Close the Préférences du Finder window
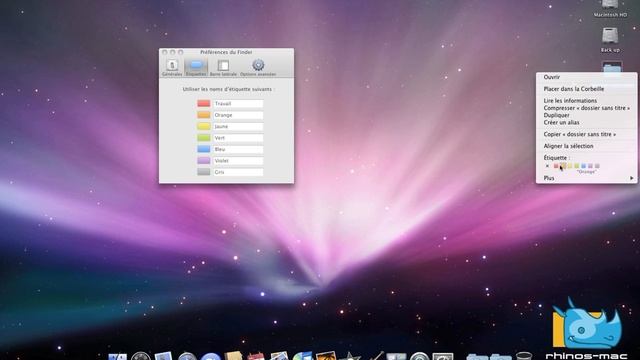The width and height of the screenshot is (640, 360). coord(165,52)
